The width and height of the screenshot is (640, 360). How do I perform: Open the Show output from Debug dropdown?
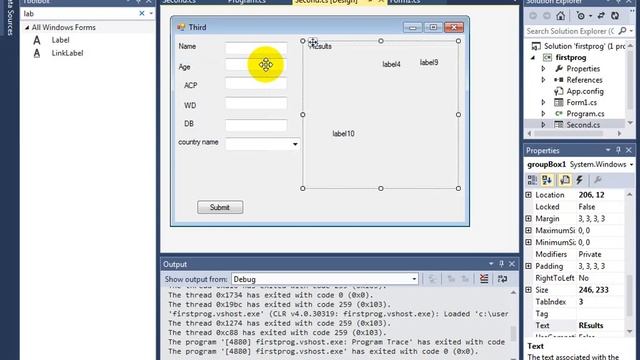(414, 279)
